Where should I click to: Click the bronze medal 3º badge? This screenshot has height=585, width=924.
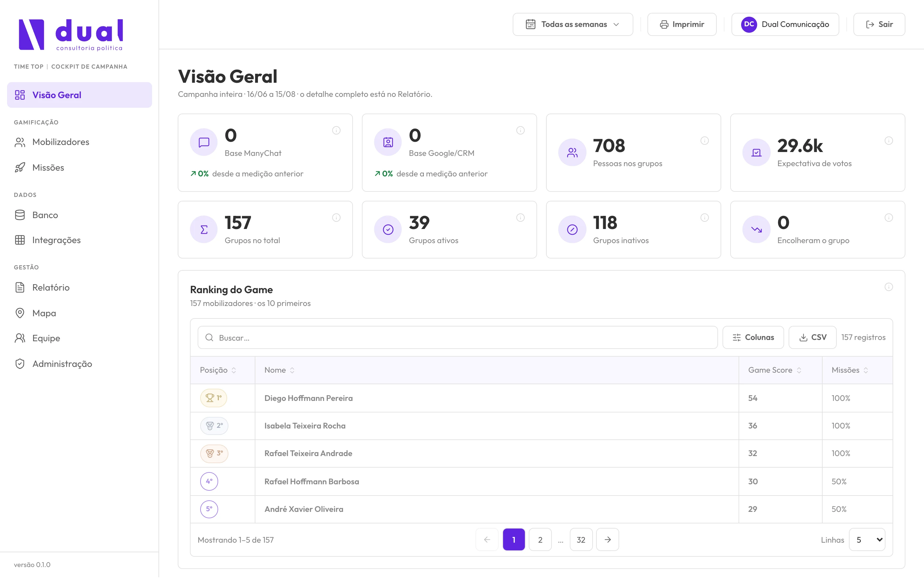(x=214, y=454)
